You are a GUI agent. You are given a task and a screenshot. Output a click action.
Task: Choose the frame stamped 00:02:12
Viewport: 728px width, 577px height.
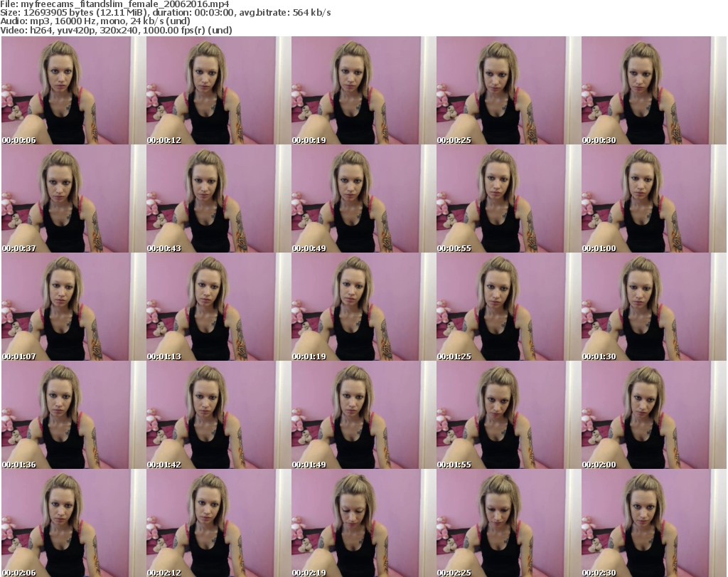pyautogui.click(x=219, y=523)
